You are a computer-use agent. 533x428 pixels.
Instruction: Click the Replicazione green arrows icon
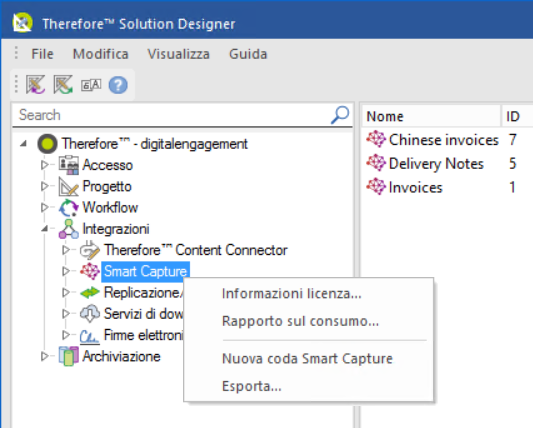90,292
